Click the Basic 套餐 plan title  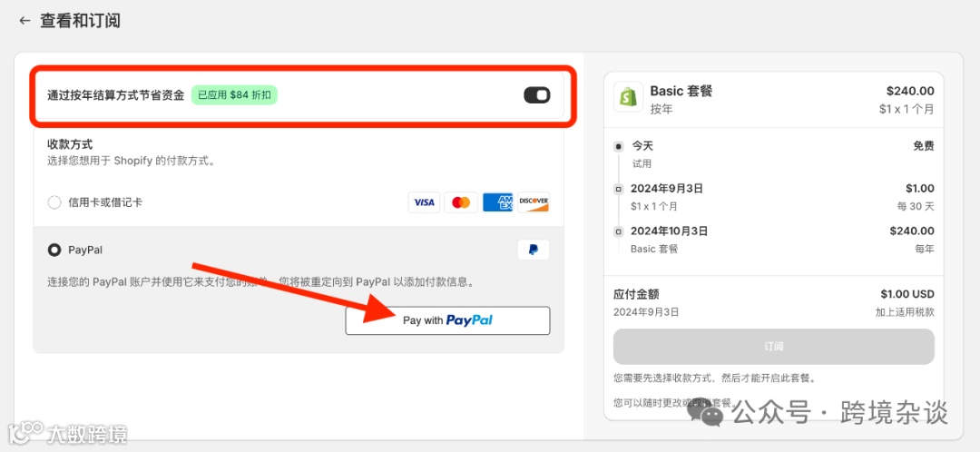click(x=681, y=91)
